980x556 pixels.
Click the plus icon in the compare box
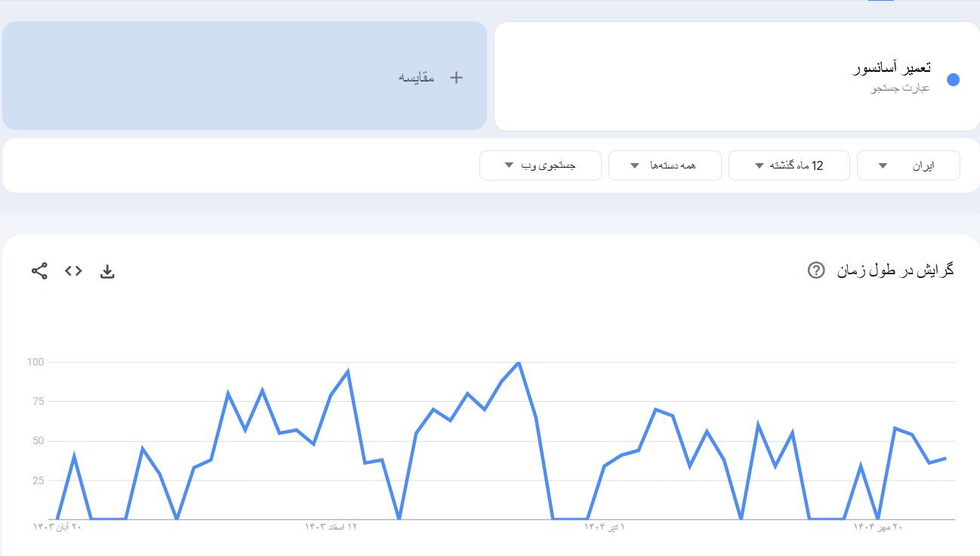point(456,76)
